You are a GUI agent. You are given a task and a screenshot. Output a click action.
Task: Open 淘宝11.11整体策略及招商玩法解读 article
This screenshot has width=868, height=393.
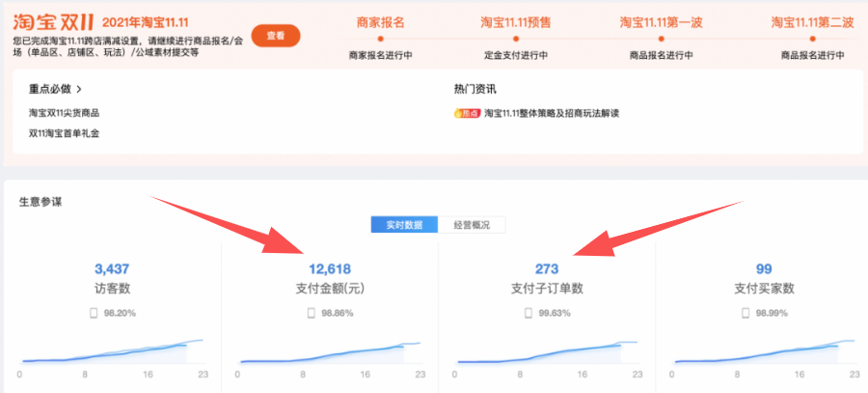click(x=552, y=113)
